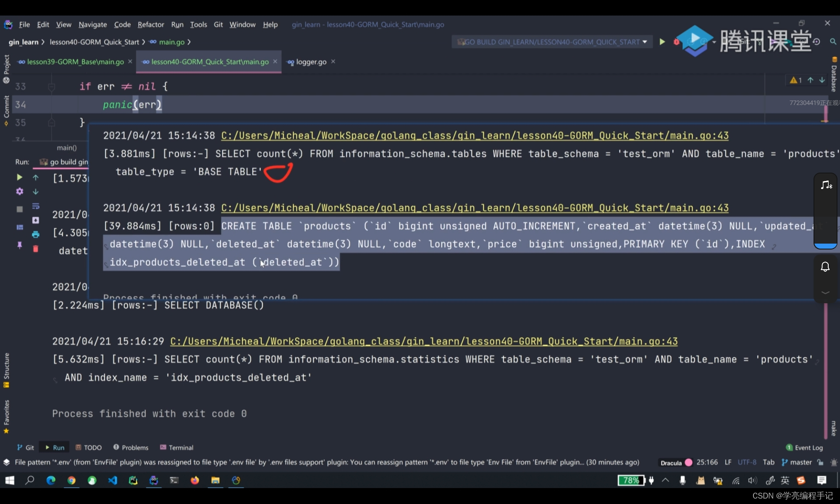Change file encoding UTF-8 in status bar
The height and width of the screenshot is (504, 840).
pos(747,462)
